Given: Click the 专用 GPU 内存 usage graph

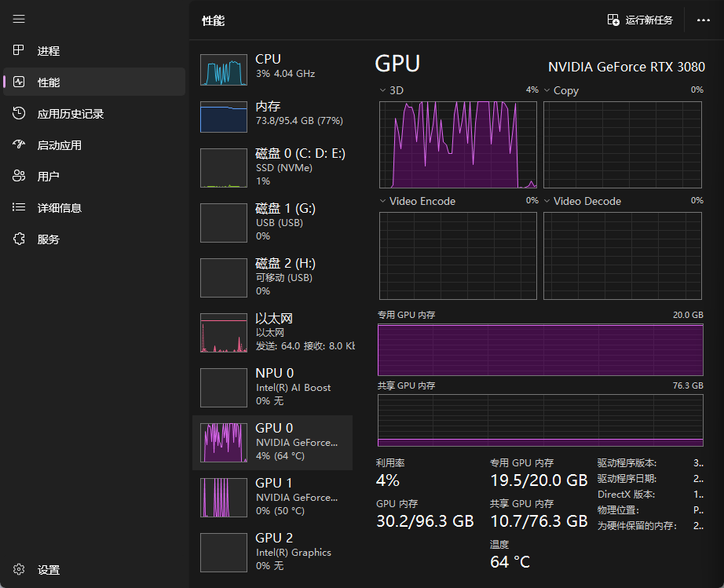Looking at the screenshot, I should 540,350.
